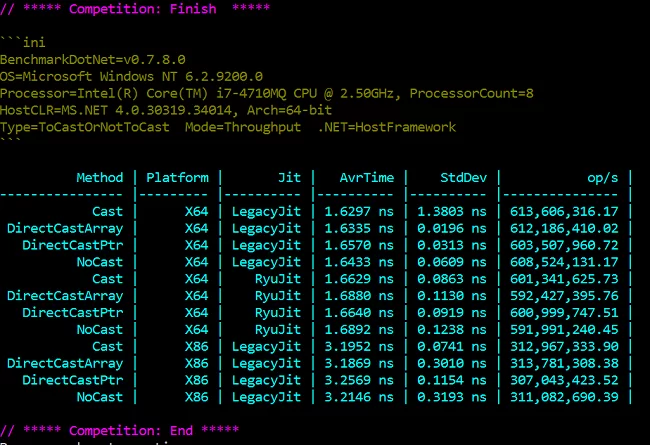Click the 'Platform' column header
The image size is (650, 445).
177,178
